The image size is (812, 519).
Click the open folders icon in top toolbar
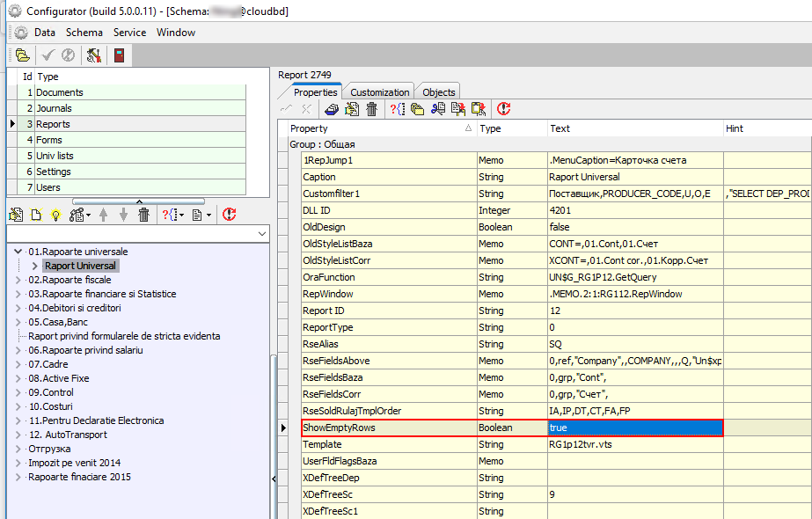22,55
